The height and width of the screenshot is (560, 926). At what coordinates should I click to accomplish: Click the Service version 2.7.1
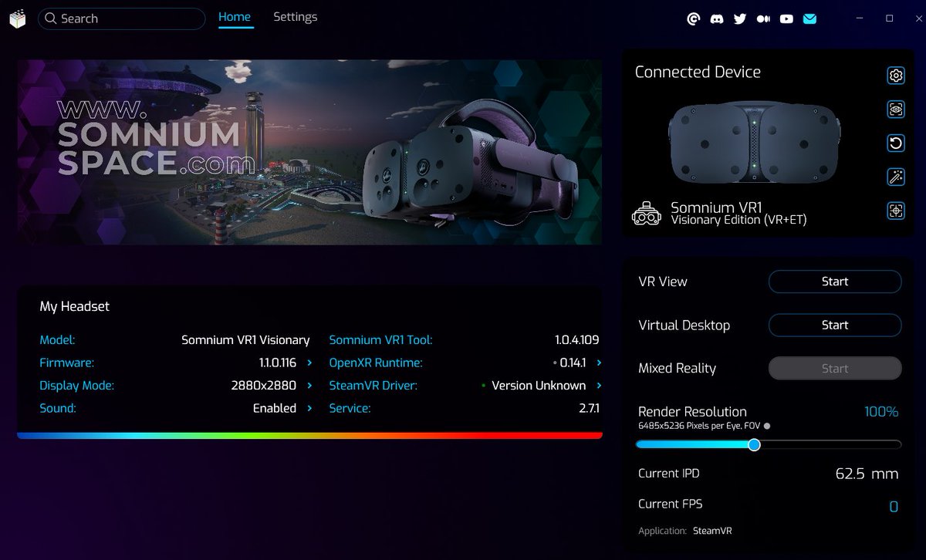pyautogui.click(x=589, y=408)
